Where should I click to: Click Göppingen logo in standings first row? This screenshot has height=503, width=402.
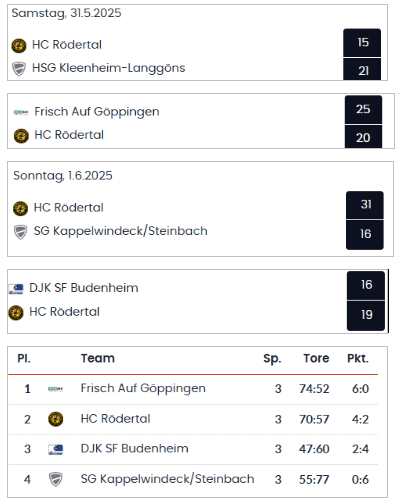[56, 389]
